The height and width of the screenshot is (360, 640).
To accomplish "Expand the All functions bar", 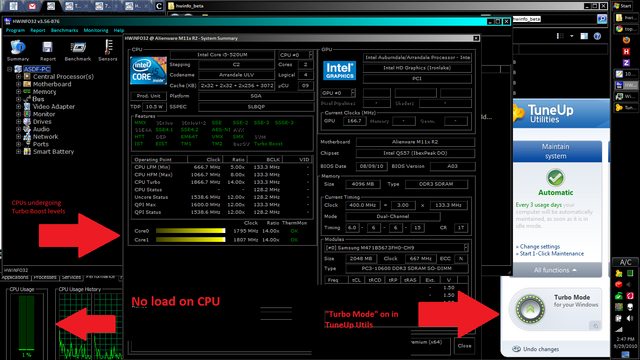I will (555, 270).
